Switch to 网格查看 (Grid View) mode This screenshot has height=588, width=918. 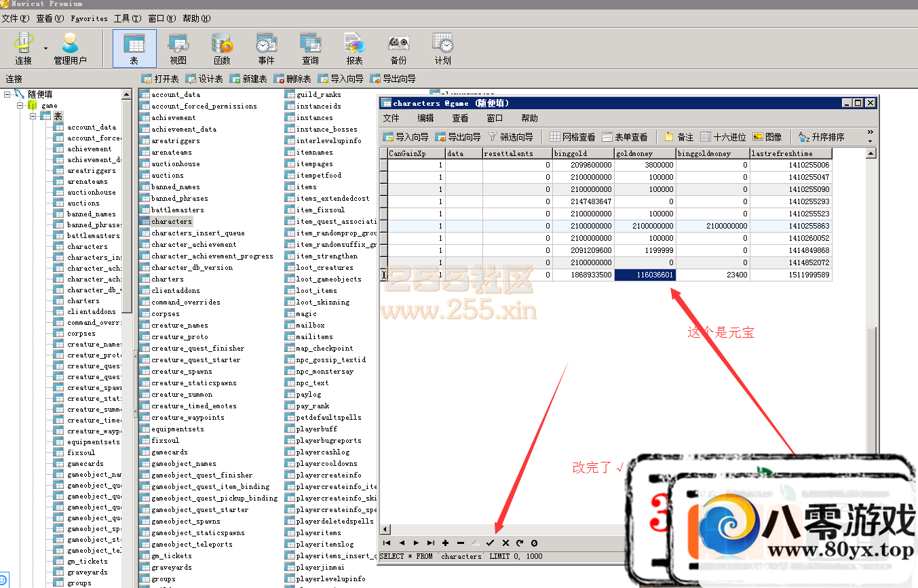click(x=572, y=137)
